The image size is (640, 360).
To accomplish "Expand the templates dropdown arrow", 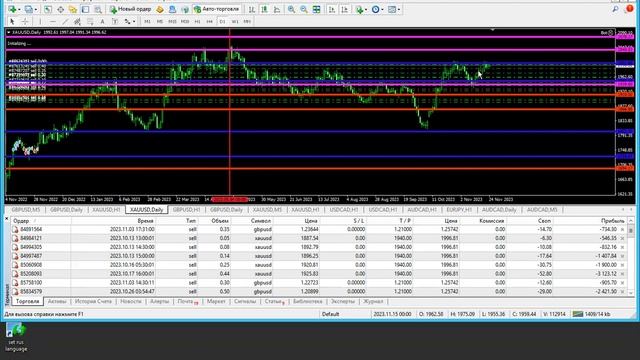I will [x=399, y=9].
